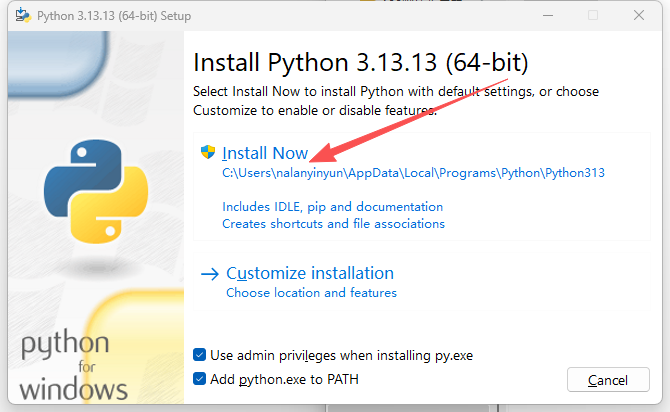Image resolution: width=670 pixels, height=412 pixels.
Task: Open the Customize installation option
Action: [310, 273]
